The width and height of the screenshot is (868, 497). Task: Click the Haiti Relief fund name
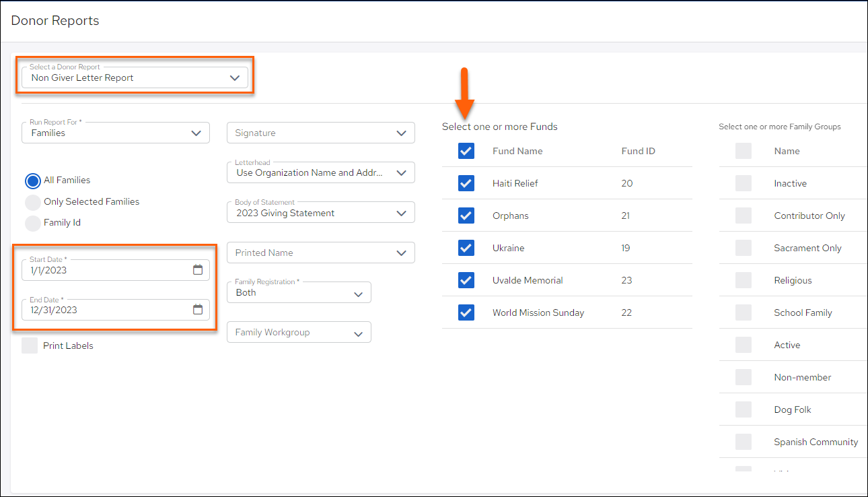[x=515, y=183]
